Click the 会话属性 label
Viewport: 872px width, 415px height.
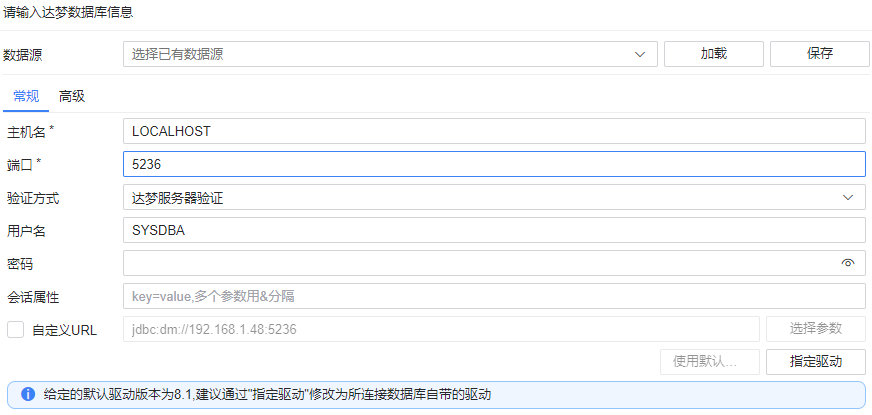tap(32, 297)
